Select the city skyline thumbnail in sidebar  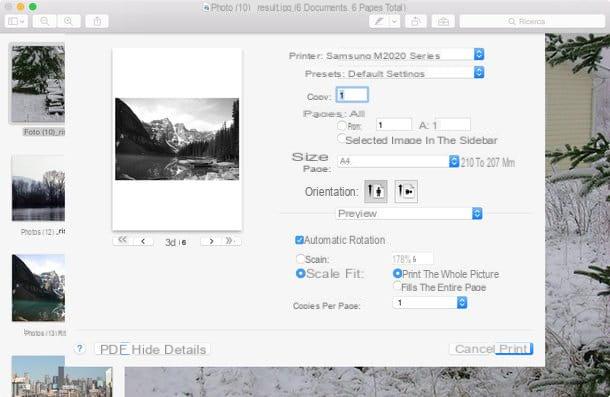[x=62, y=376]
